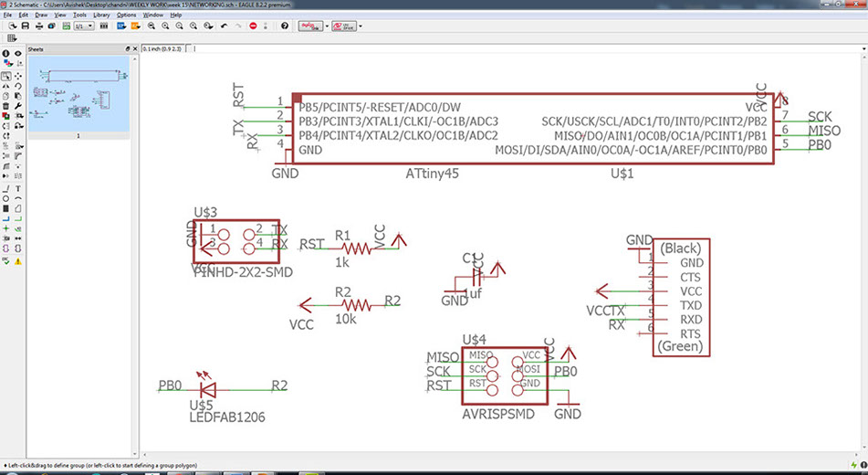Click the AVRISPSMD component label

pyautogui.click(x=498, y=414)
